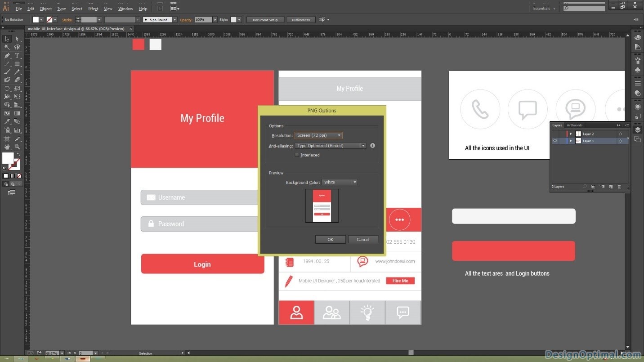Open the Object menu

point(45,9)
